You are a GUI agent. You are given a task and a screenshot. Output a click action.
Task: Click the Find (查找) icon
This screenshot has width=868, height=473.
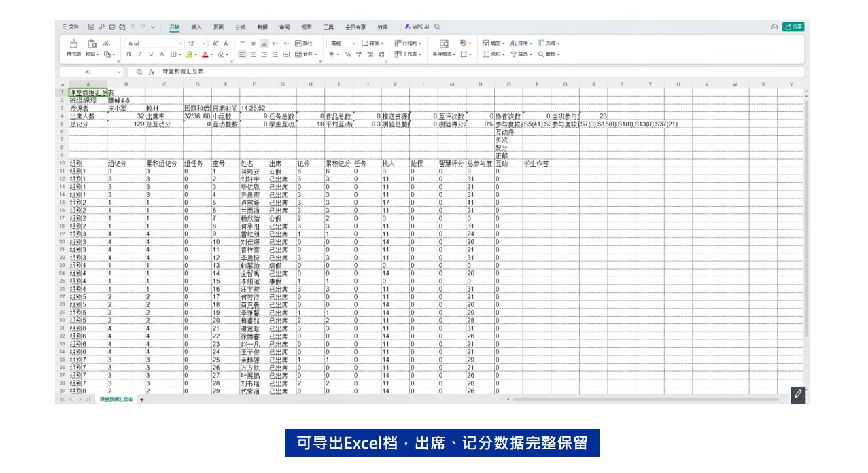(x=544, y=54)
